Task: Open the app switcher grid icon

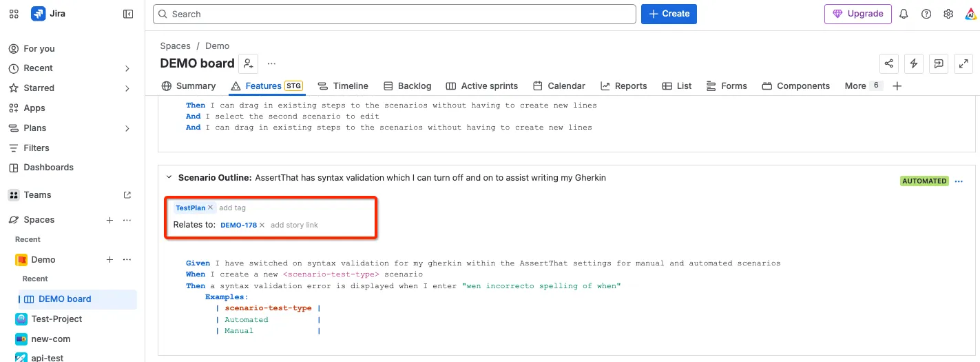Action: pos(14,14)
